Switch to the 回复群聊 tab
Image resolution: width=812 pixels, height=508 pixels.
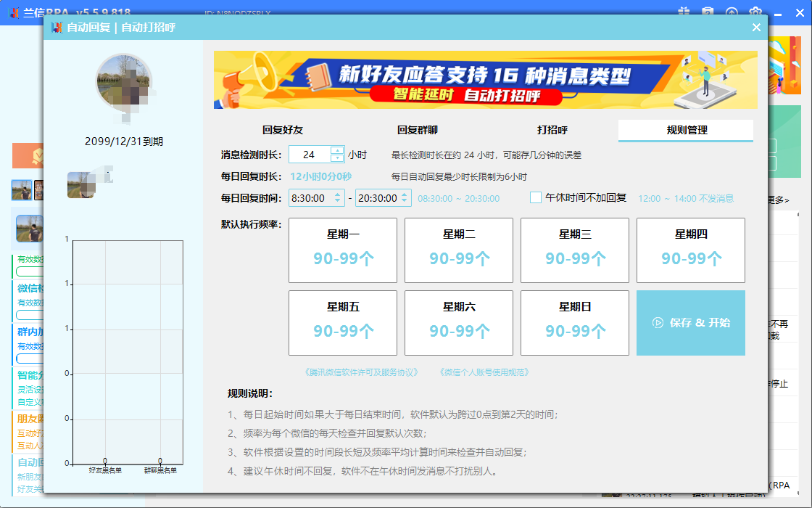point(418,130)
